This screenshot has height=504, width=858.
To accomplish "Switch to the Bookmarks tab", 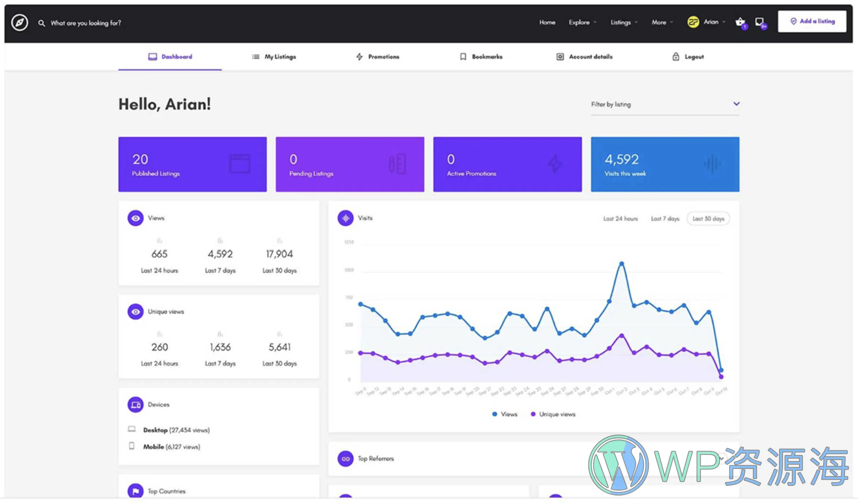I will click(481, 57).
